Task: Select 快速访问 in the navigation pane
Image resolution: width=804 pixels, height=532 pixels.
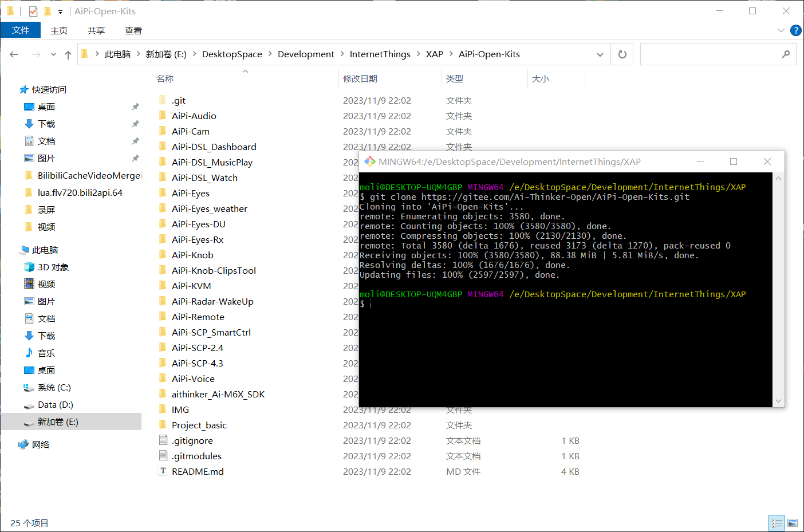Action: pyautogui.click(x=49, y=90)
